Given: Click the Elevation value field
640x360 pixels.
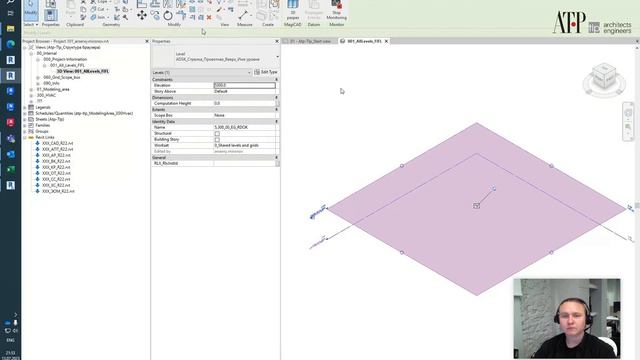Looking at the screenshot, I should [244, 85].
